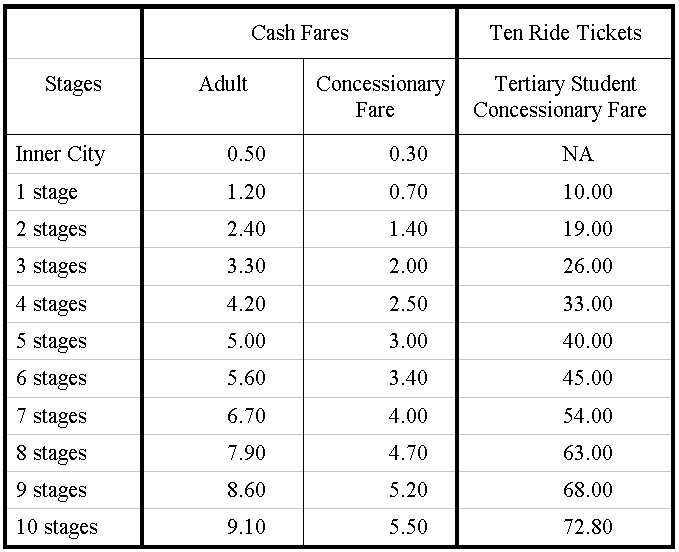The image size is (679, 552).
Task: Select the 4 stages row label
Action: click(x=51, y=304)
